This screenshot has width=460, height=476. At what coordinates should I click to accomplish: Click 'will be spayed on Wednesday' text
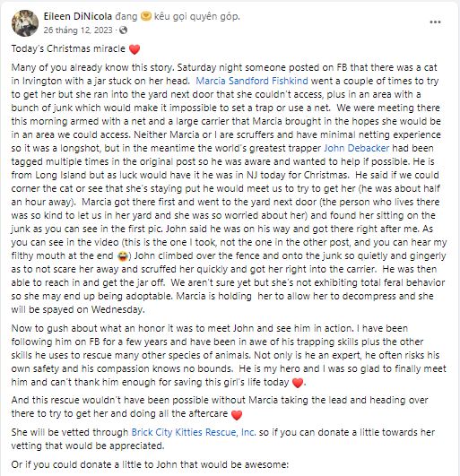point(78,309)
